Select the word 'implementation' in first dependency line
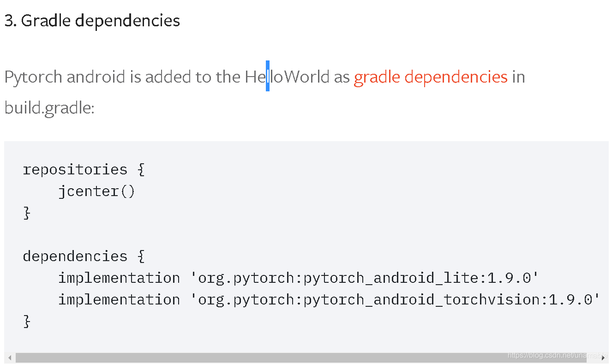This screenshot has width=612, height=364. pos(119,277)
